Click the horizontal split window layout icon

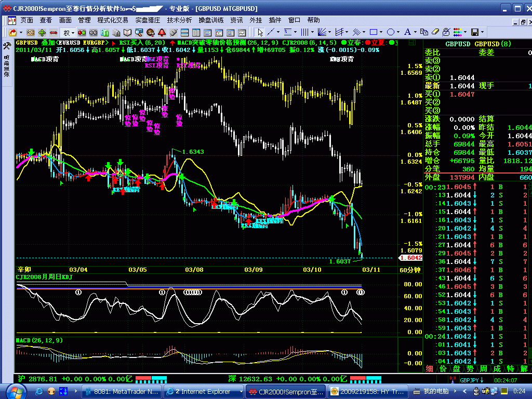click(185, 33)
